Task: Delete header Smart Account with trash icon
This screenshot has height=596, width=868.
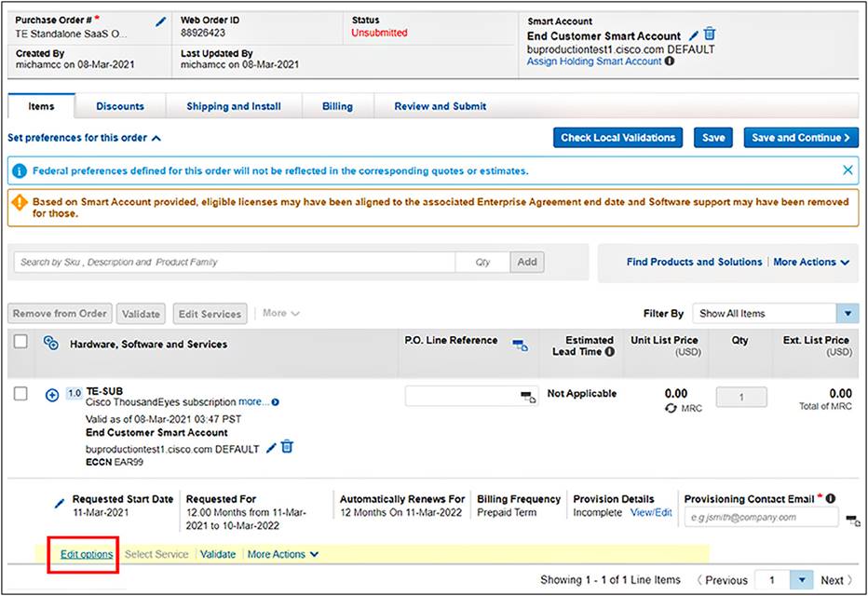Action: pos(710,34)
